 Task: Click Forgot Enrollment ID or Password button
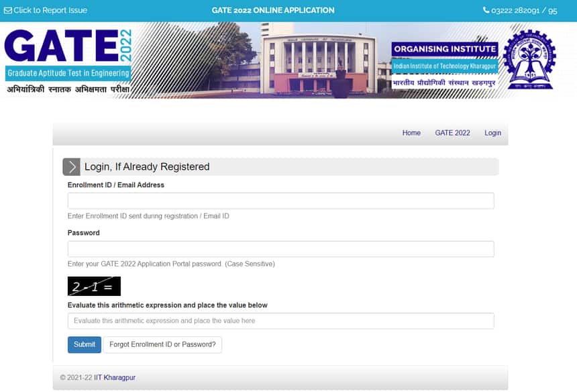162,344
